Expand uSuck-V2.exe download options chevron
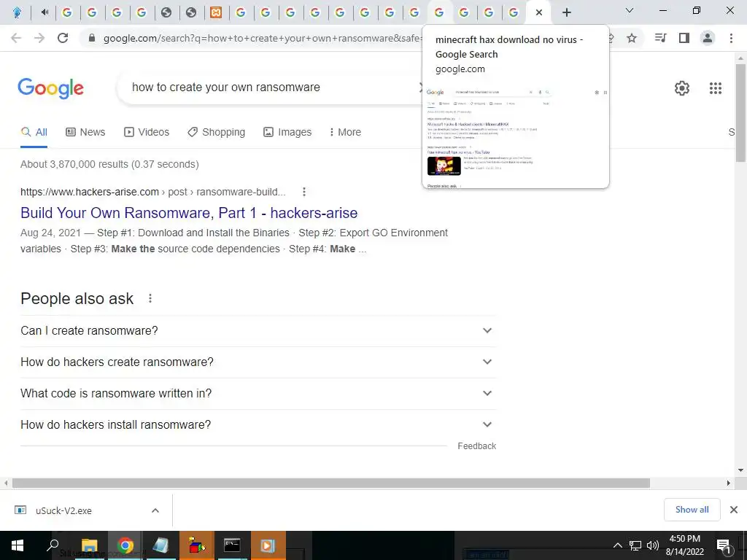This screenshot has height=560, width=747. point(155,510)
